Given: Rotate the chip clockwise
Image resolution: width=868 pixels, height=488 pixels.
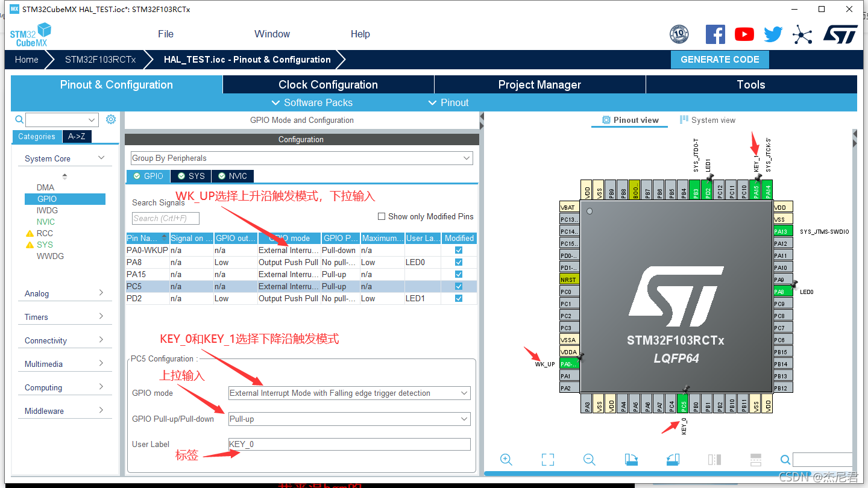Looking at the screenshot, I should click(x=631, y=460).
